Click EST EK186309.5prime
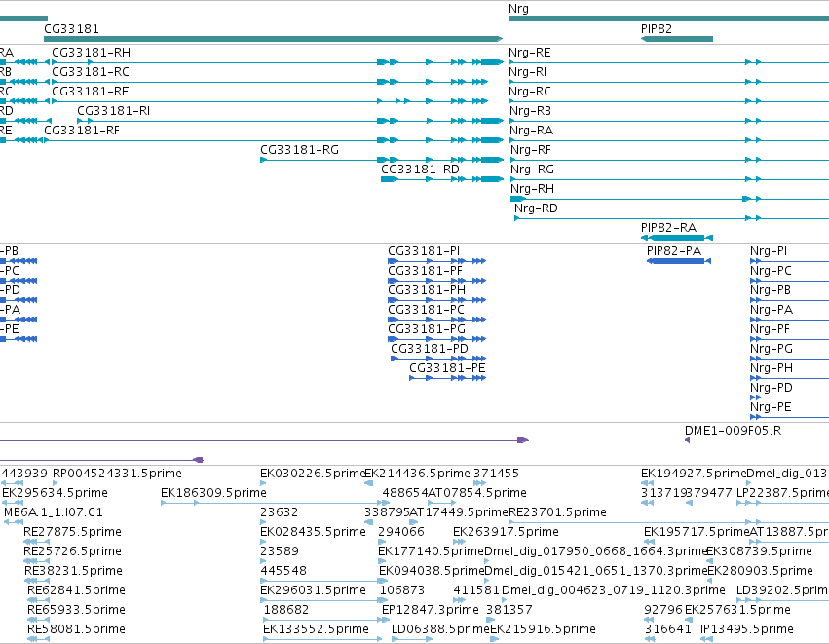This screenshot has height=644, width=829. tap(213, 493)
